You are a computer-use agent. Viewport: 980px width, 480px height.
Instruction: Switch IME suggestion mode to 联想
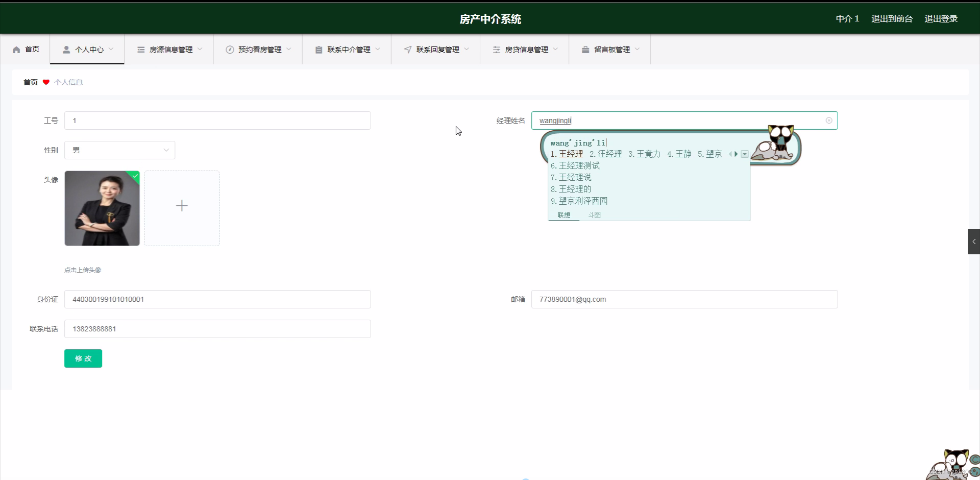564,215
